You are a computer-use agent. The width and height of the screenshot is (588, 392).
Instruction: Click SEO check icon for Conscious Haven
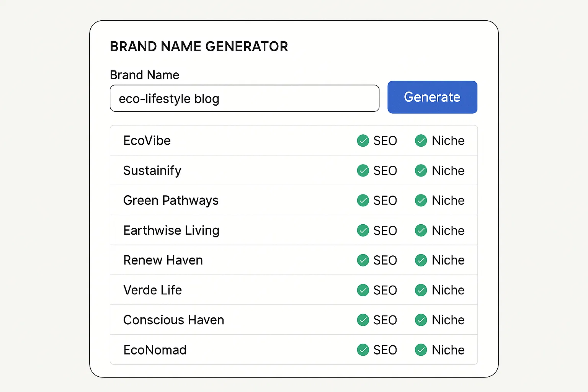tap(363, 320)
